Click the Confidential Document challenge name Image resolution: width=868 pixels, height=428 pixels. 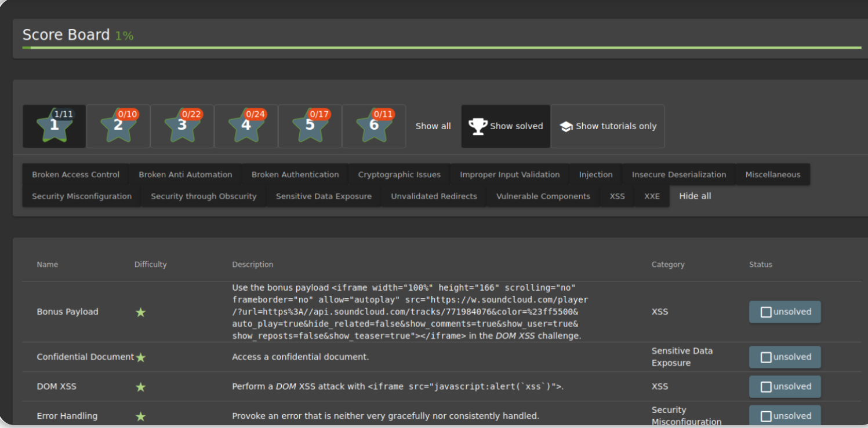click(85, 357)
